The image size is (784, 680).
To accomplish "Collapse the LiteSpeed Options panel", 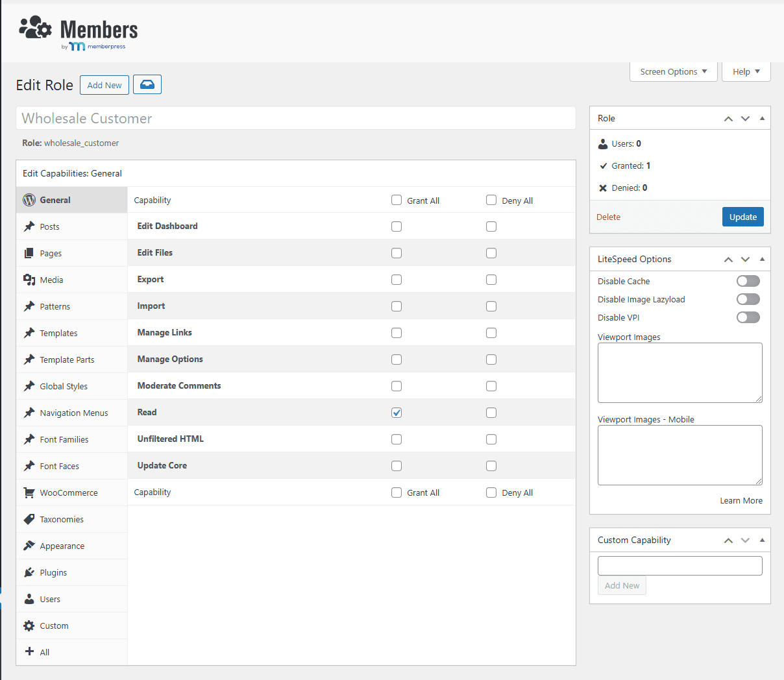I will coord(762,259).
